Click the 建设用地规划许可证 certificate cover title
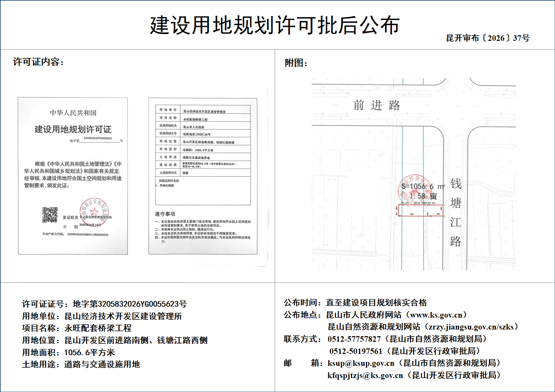This screenshot has height=392, width=555. click(x=73, y=130)
